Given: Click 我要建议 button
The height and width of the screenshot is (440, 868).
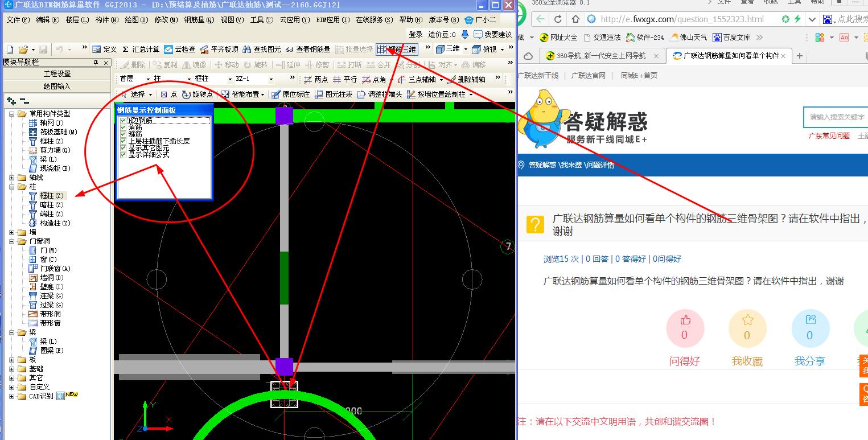Looking at the screenshot, I should (493, 35).
